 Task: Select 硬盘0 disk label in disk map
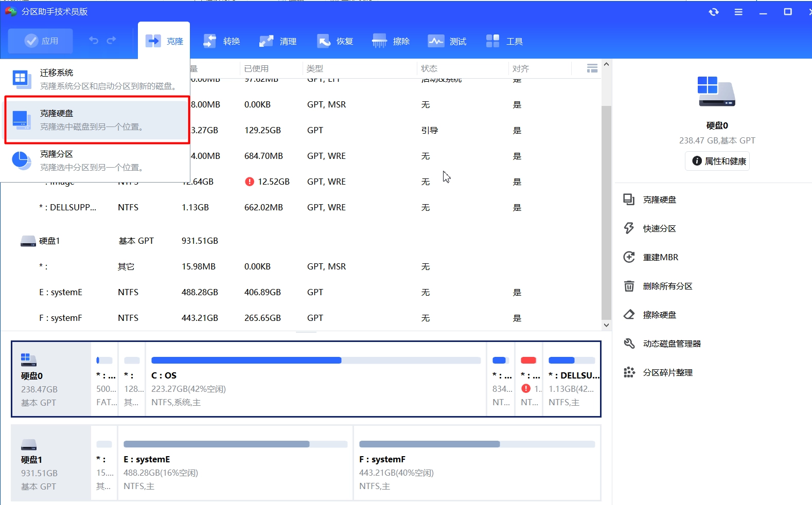point(51,379)
